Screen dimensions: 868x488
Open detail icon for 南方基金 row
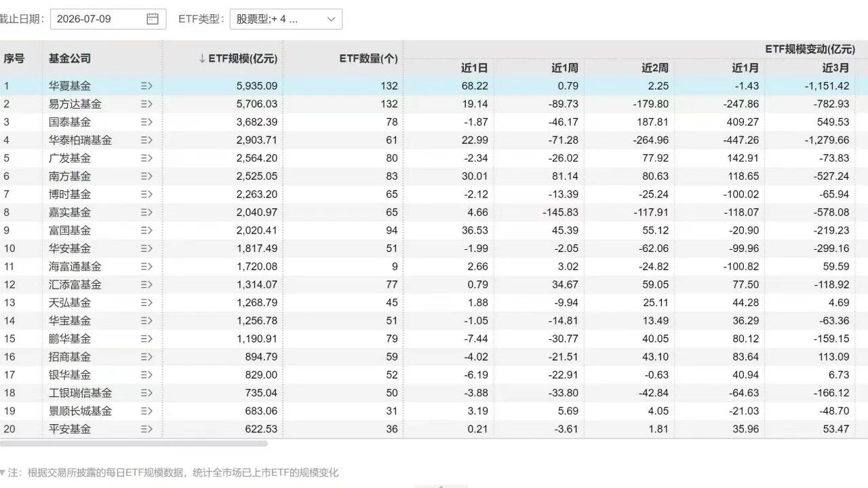tap(146, 176)
